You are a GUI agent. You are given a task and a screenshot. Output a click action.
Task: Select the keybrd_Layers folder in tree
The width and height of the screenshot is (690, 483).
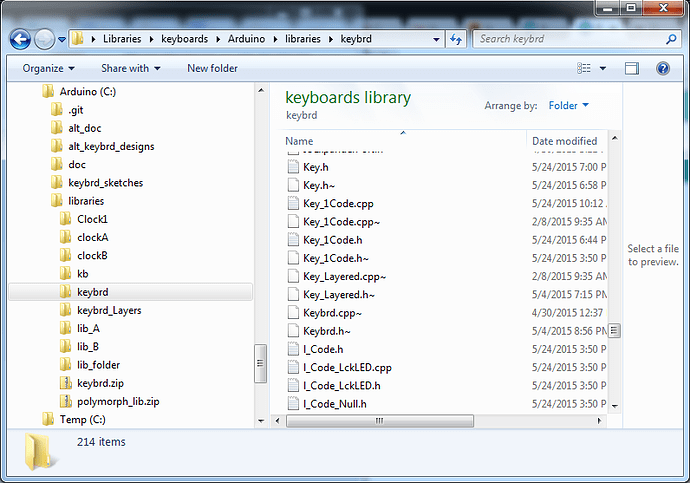(109, 310)
